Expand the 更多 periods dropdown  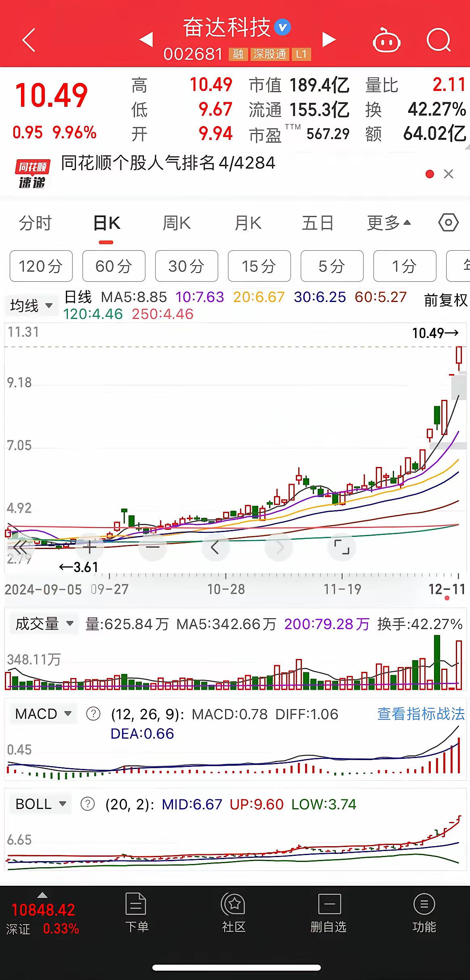(389, 223)
